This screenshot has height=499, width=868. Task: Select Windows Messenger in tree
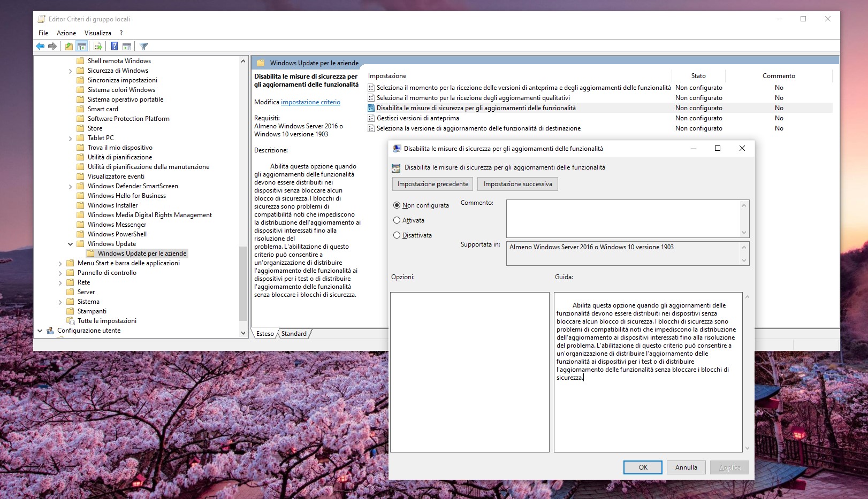(x=117, y=225)
